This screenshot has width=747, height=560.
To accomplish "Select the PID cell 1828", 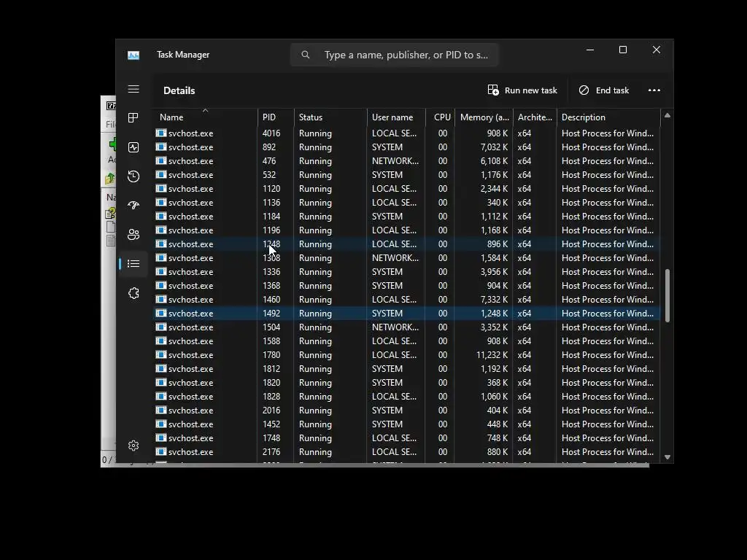I will [x=271, y=396].
